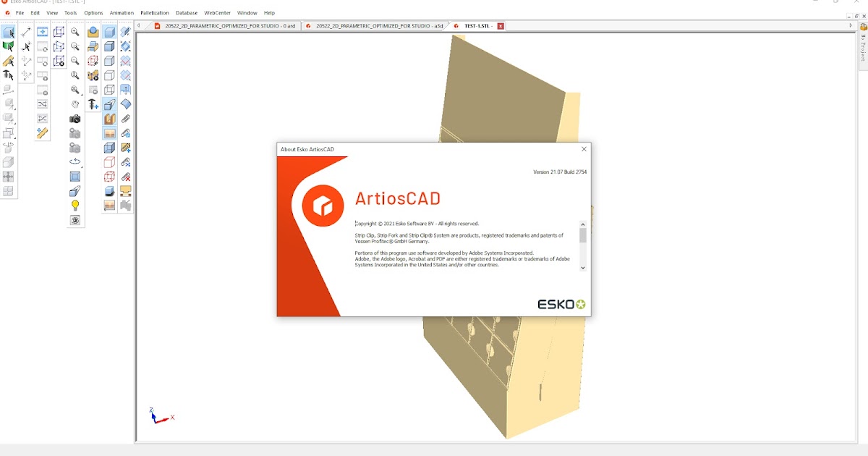The width and height of the screenshot is (868, 456).
Task: Click the paperclip icon with red X
Action: [x=127, y=177]
